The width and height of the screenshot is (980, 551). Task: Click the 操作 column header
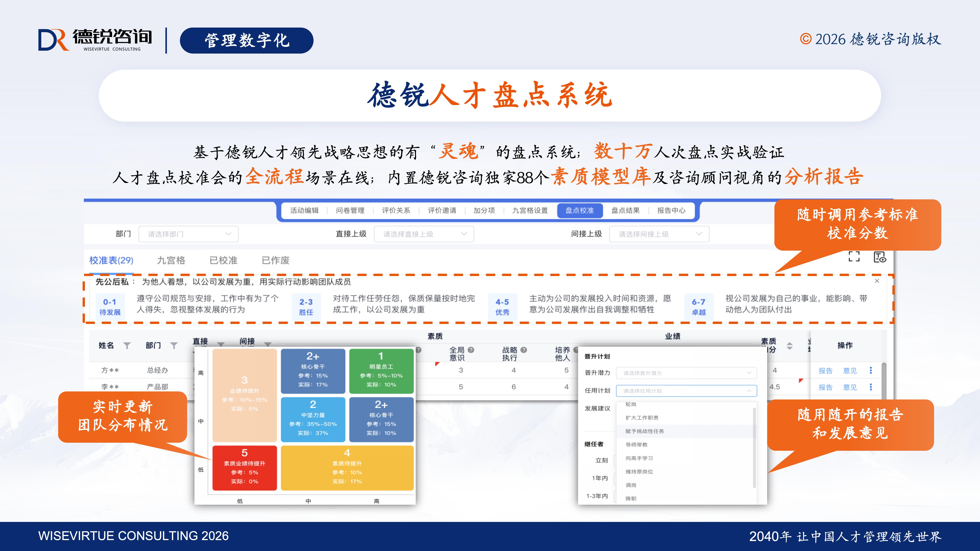coord(845,345)
